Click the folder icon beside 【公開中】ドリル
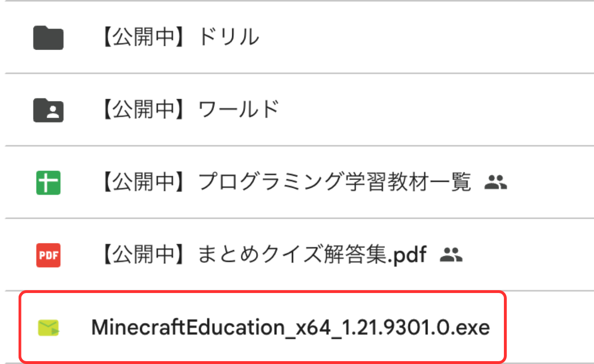594x364 pixels. (x=48, y=38)
